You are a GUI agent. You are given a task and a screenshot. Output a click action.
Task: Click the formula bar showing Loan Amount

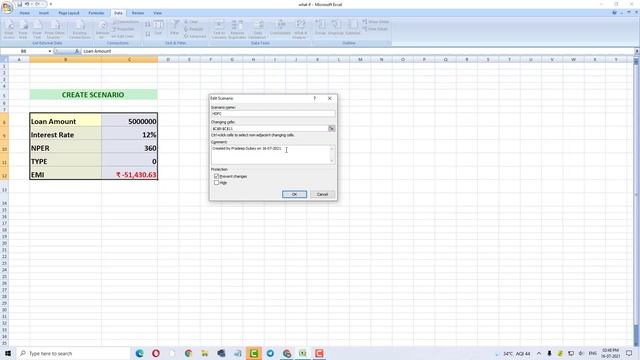(357, 51)
